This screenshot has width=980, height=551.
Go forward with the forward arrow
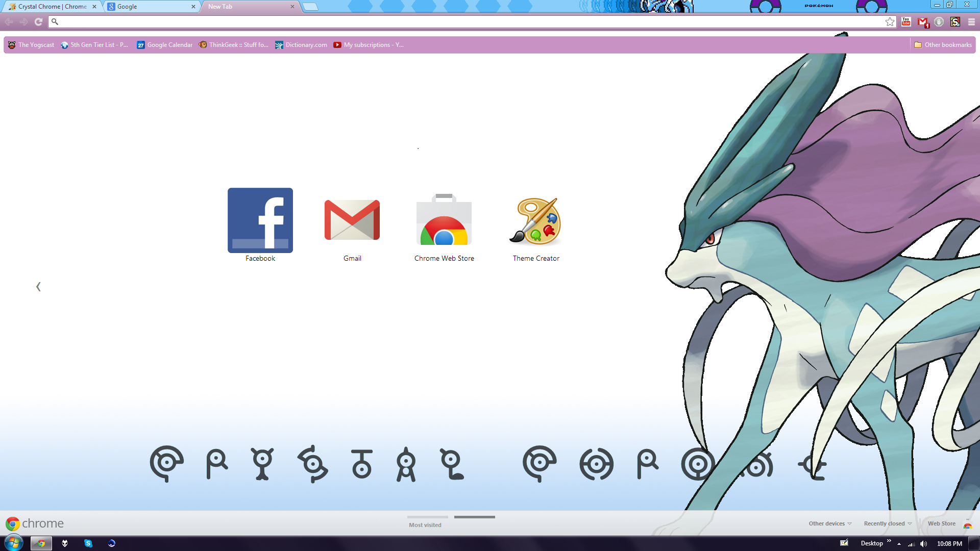coord(24,21)
